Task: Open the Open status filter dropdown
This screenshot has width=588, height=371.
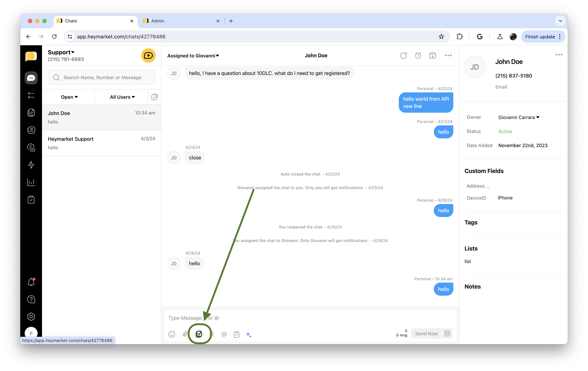Action: click(69, 97)
